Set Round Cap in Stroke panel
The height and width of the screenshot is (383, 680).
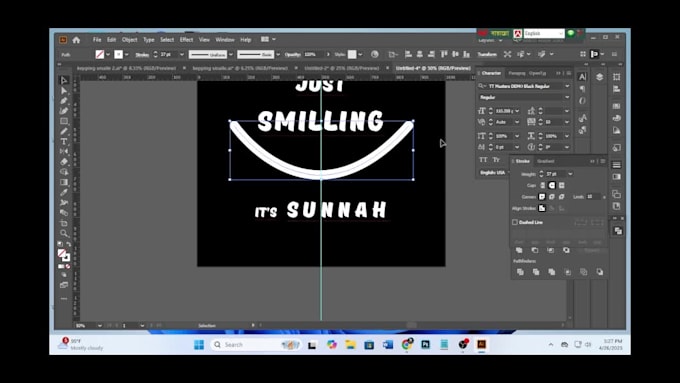pyautogui.click(x=552, y=185)
